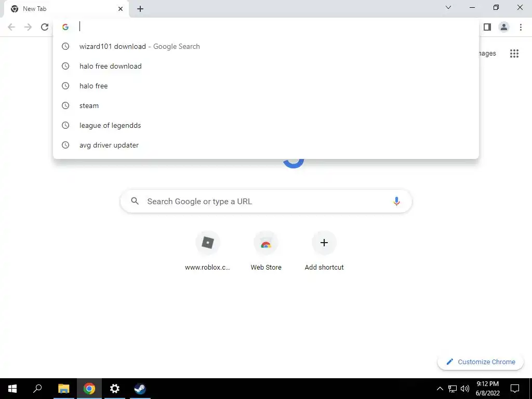
Task: Click the magnifier icon in the search box
Action: pos(135,201)
